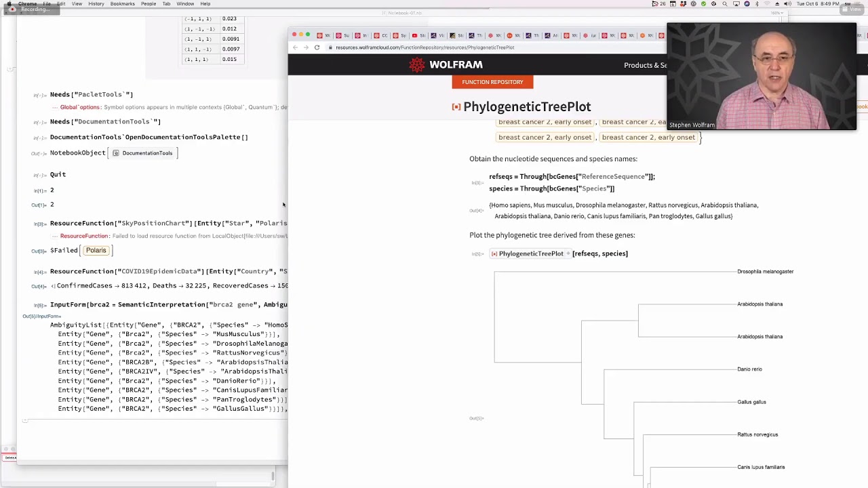Click the PhylogeneticTreePlot page heading
Viewport: 868px width, 488px height.
click(x=527, y=107)
